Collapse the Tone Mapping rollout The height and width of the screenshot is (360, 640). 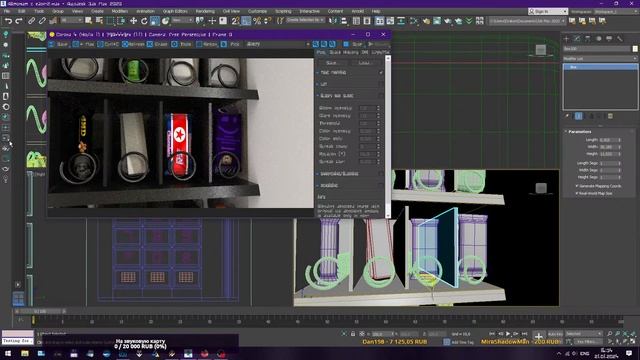click(318, 72)
